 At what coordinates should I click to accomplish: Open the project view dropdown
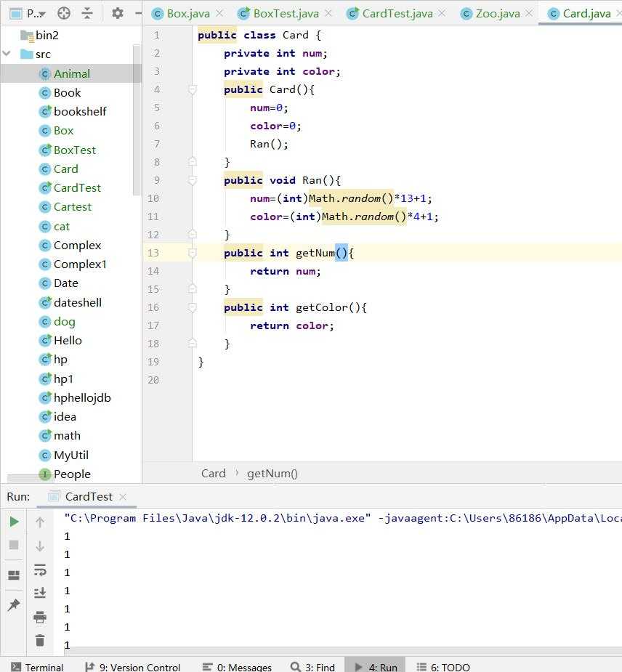point(28,14)
